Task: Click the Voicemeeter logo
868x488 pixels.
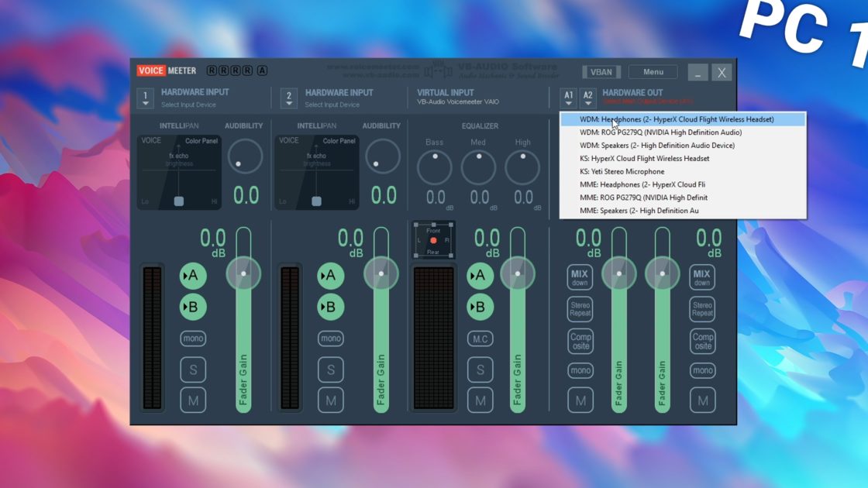Action: pyautogui.click(x=167, y=70)
